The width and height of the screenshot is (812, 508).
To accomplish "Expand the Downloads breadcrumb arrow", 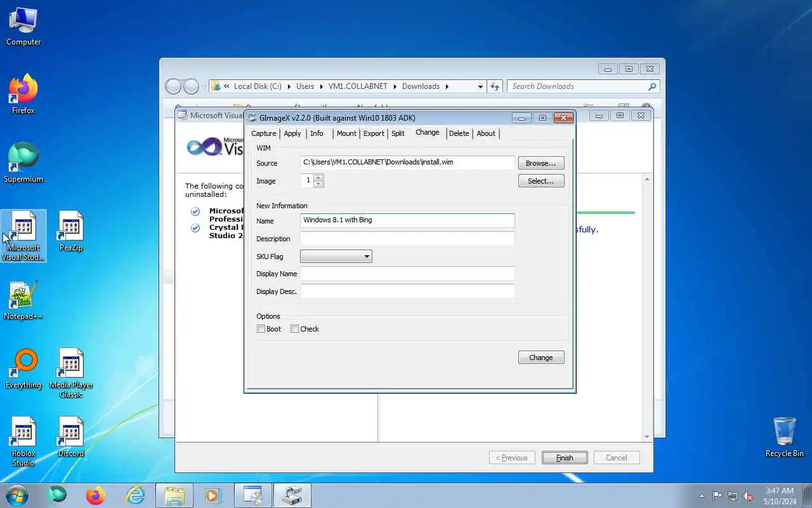I will point(447,86).
